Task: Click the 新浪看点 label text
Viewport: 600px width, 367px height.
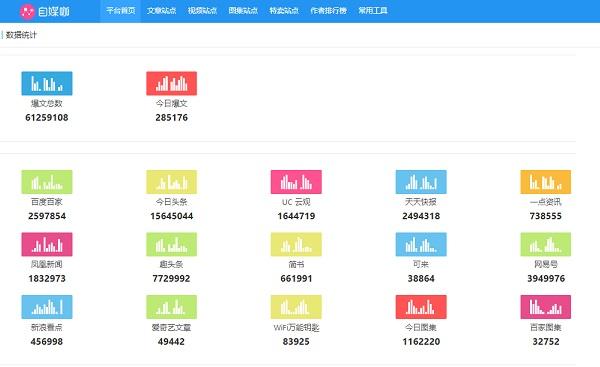Action: (x=47, y=327)
